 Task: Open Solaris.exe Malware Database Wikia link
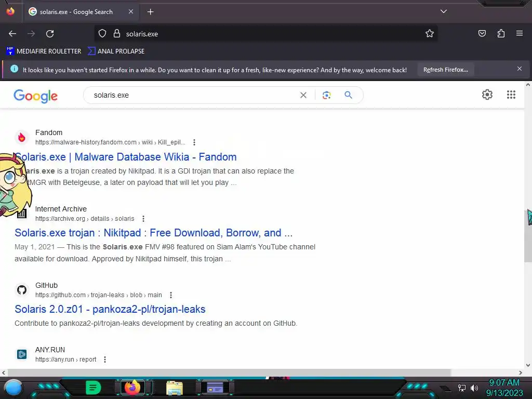pos(126,157)
